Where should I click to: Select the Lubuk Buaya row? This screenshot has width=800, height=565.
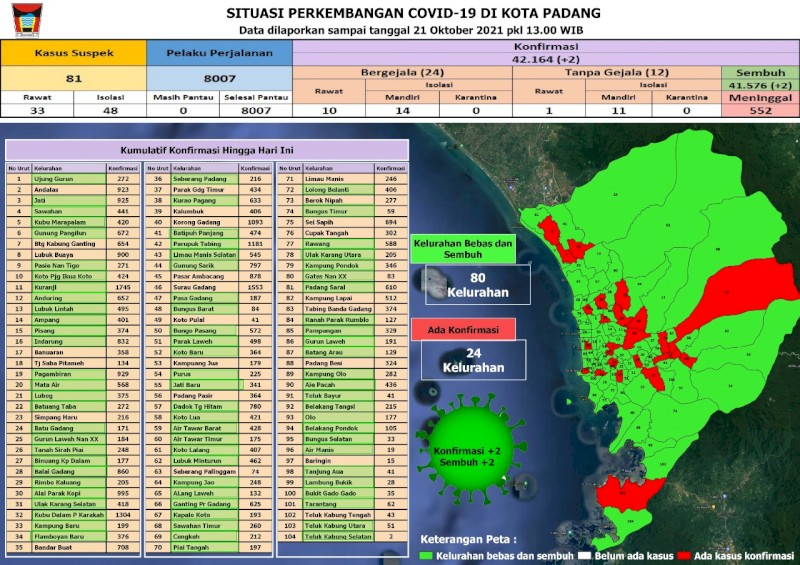[x=73, y=255]
